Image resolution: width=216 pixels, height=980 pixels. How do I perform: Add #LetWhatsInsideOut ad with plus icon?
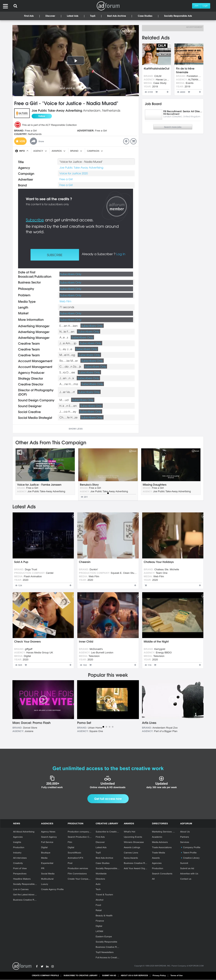click(x=167, y=92)
